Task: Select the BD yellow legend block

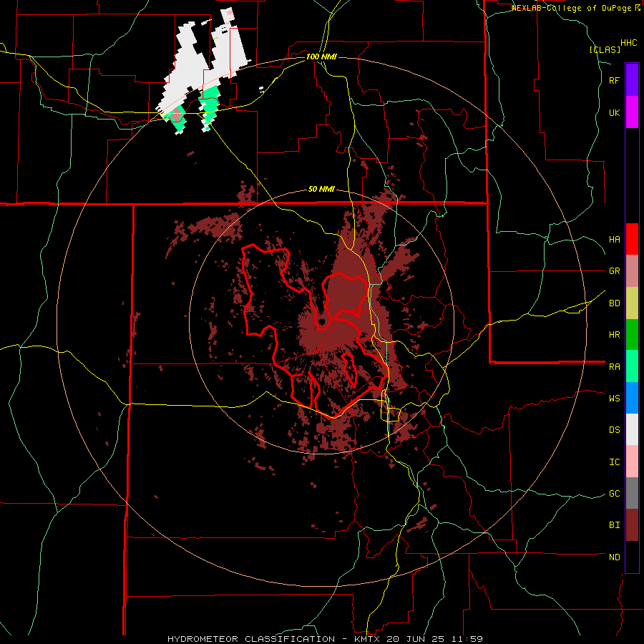Action: [632, 303]
